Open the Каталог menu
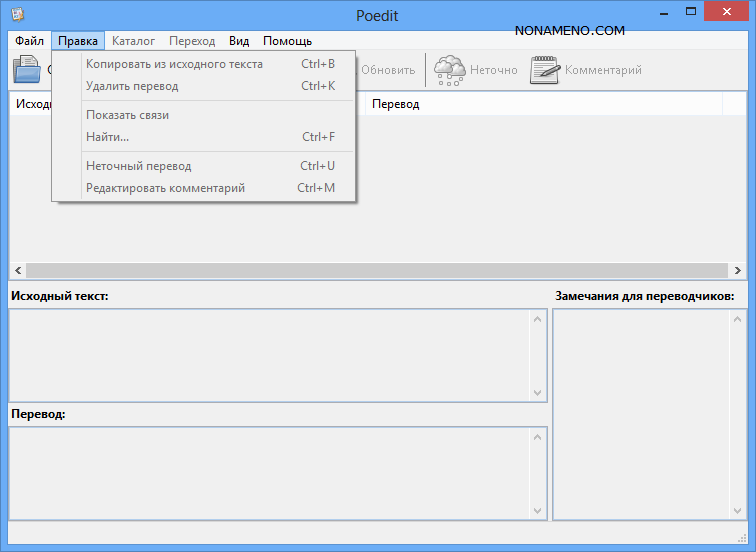The height and width of the screenshot is (552, 756). click(133, 41)
